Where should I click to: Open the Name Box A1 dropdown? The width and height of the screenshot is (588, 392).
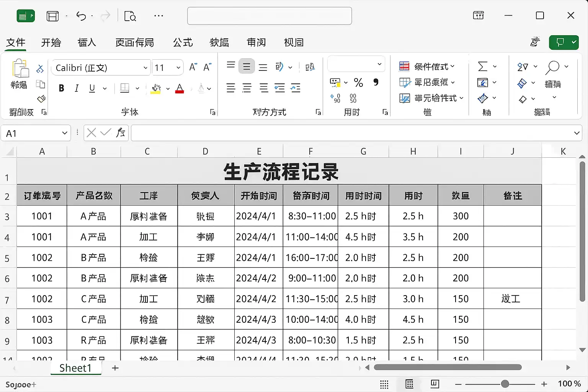[x=64, y=133]
